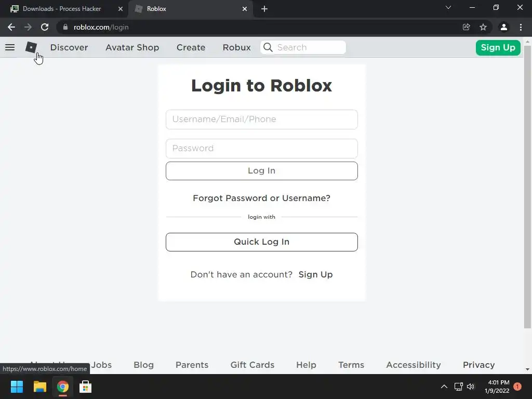Click Forgot Password or Username link
The image size is (532, 399).
262,198
